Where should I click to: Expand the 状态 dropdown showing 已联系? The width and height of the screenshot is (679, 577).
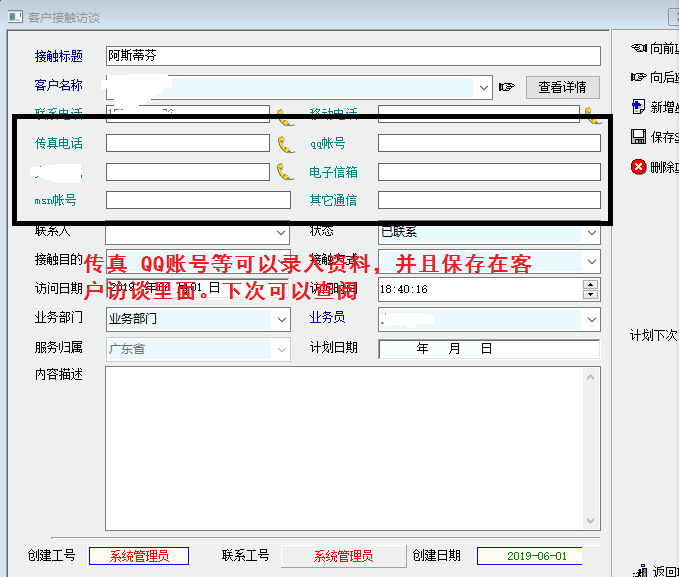point(591,233)
